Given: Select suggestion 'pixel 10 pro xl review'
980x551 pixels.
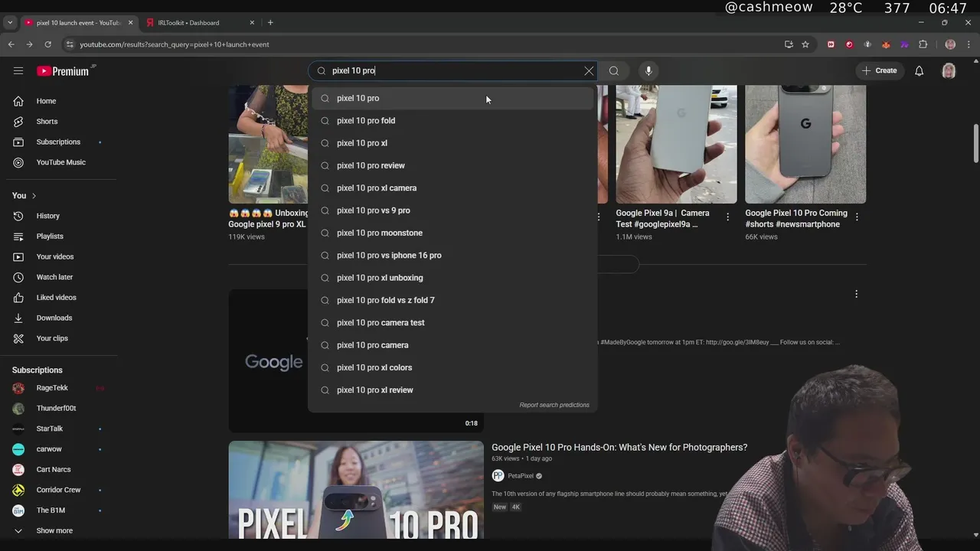Looking at the screenshot, I should click(x=452, y=390).
